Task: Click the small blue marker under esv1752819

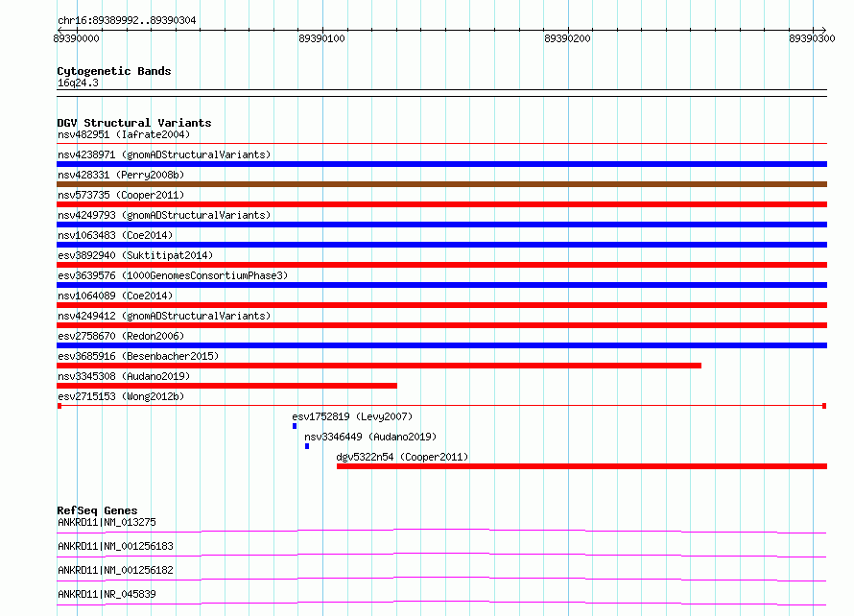Action: click(x=295, y=426)
